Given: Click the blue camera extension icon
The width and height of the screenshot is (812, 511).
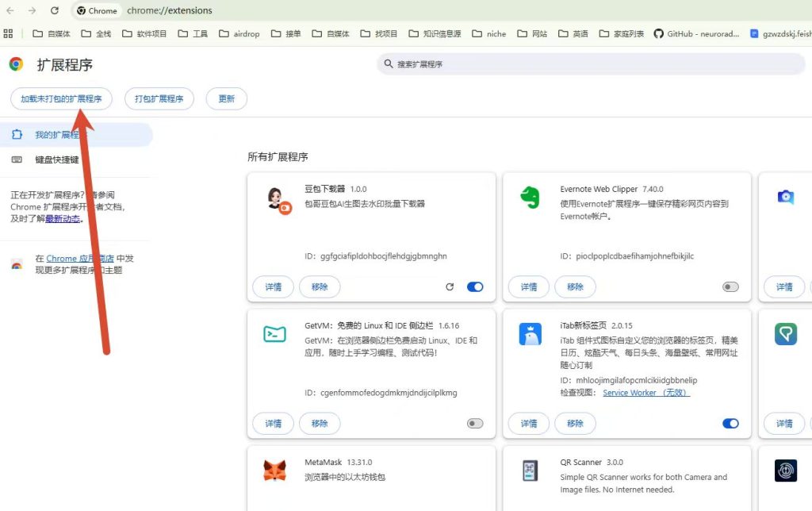Looking at the screenshot, I should 786,197.
